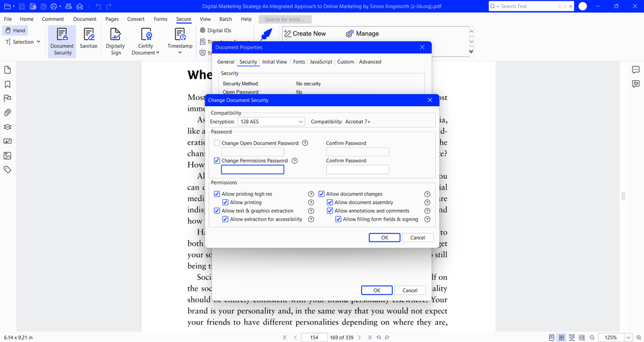644x342 pixels.
Task: Click the Timestamp ribbon icon
Action: pyautogui.click(x=180, y=35)
